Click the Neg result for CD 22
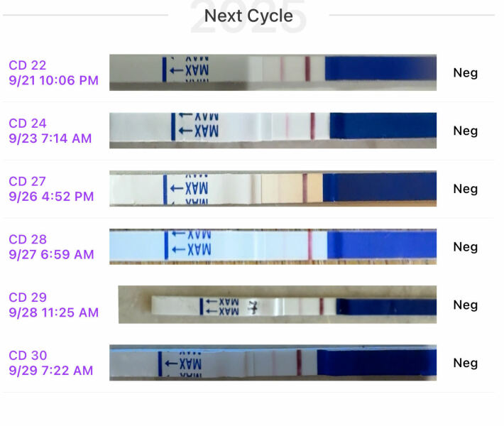This screenshot has height=426, width=504. coord(465,72)
